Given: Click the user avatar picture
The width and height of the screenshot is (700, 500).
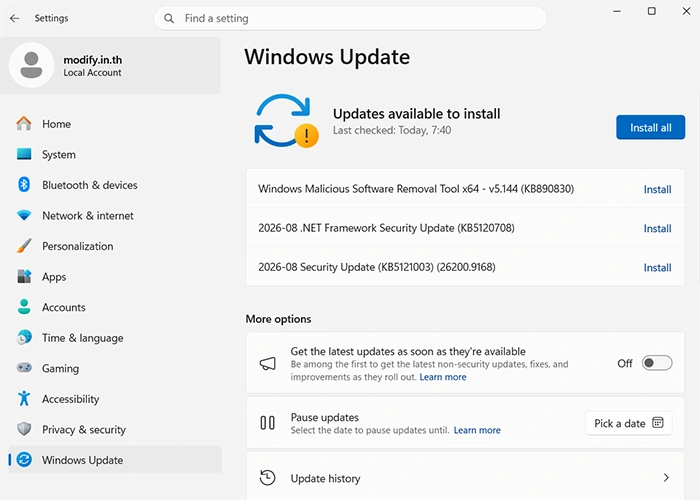Looking at the screenshot, I should point(31,65).
